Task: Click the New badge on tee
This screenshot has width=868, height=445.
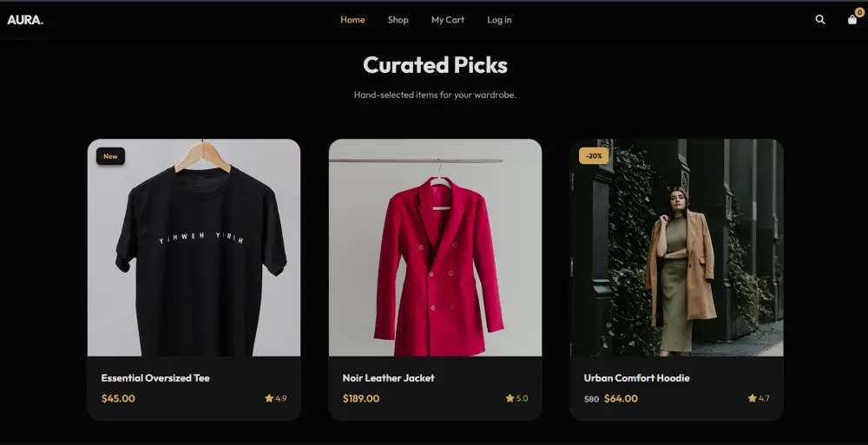Action: click(x=111, y=156)
